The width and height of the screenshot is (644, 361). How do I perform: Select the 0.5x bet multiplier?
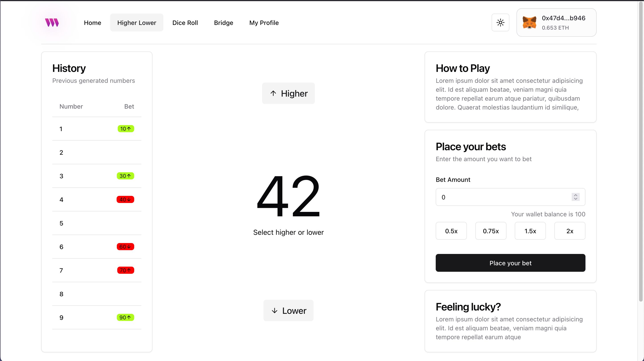(451, 231)
